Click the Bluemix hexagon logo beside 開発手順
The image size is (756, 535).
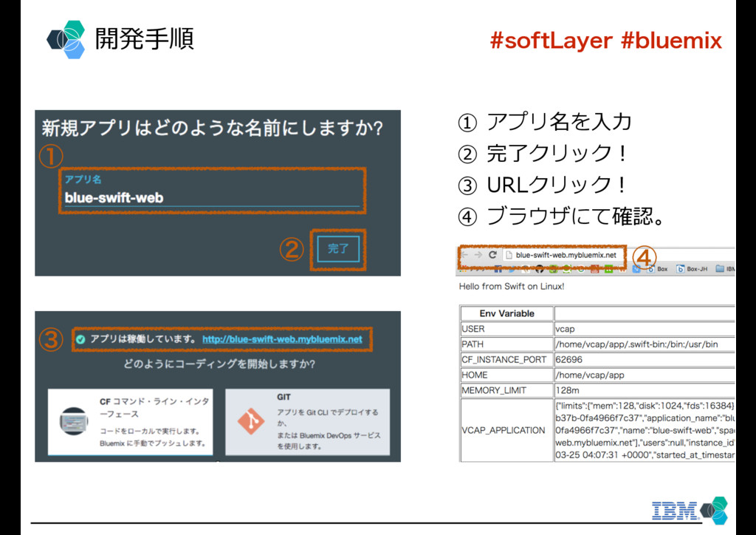[66, 40]
